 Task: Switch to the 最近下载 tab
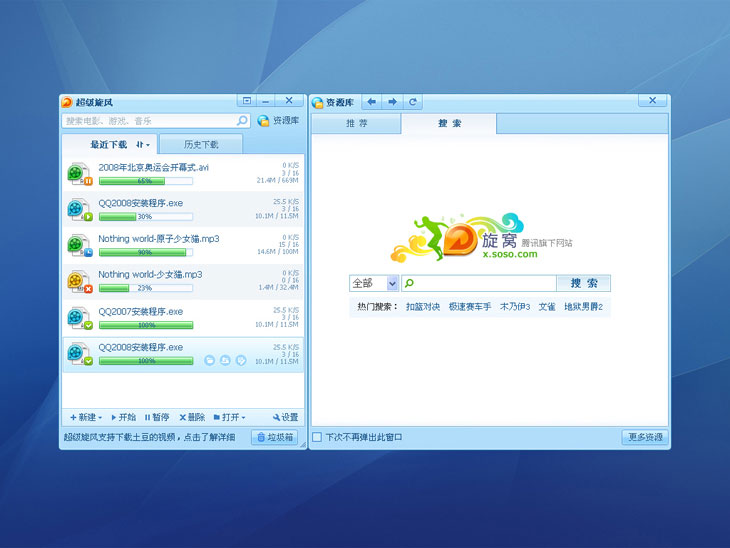[108, 145]
